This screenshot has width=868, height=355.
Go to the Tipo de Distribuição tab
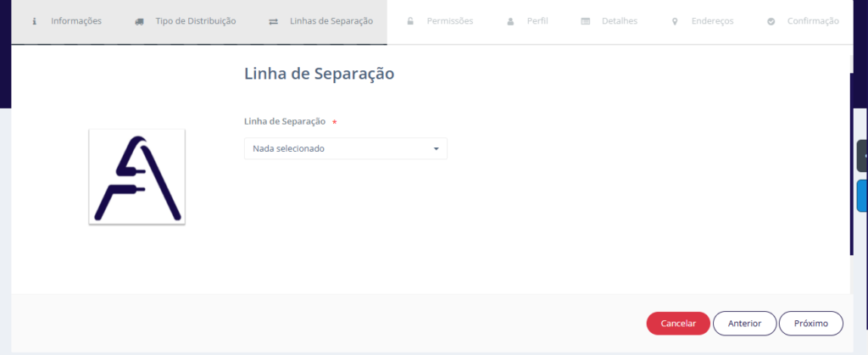click(x=195, y=20)
